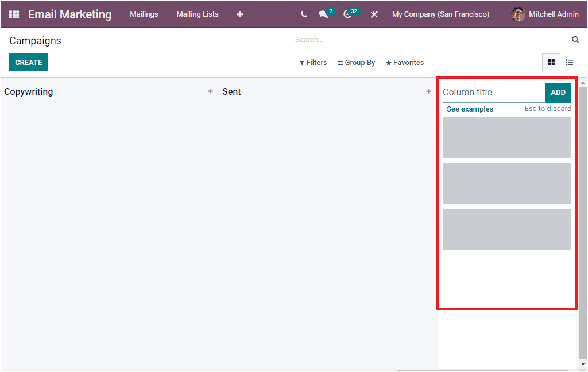
Task: Open the Filters dropdown
Action: point(313,62)
